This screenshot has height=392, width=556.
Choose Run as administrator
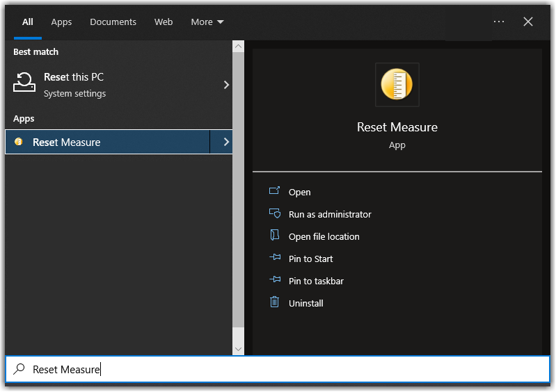[330, 214]
